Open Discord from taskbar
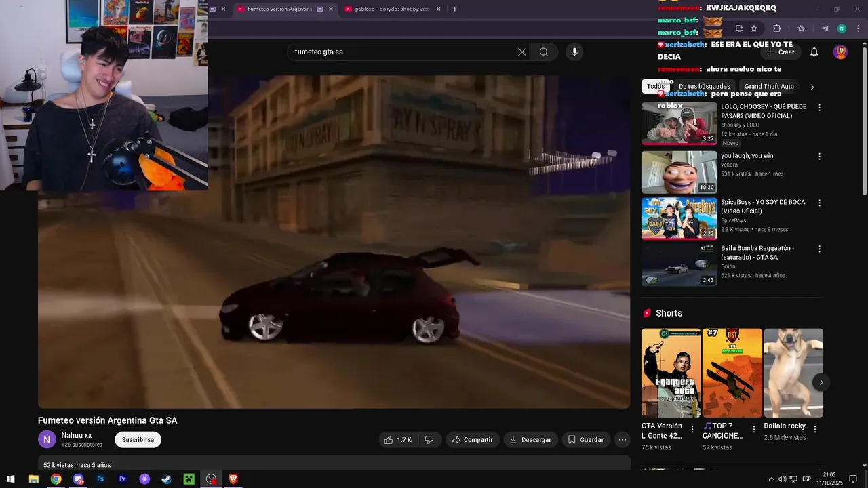 click(x=78, y=479)
